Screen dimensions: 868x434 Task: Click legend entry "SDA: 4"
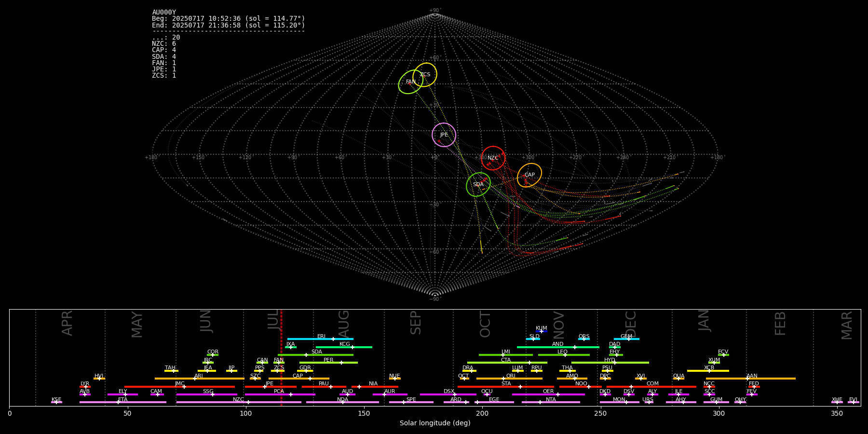click(x=164, y=56)
